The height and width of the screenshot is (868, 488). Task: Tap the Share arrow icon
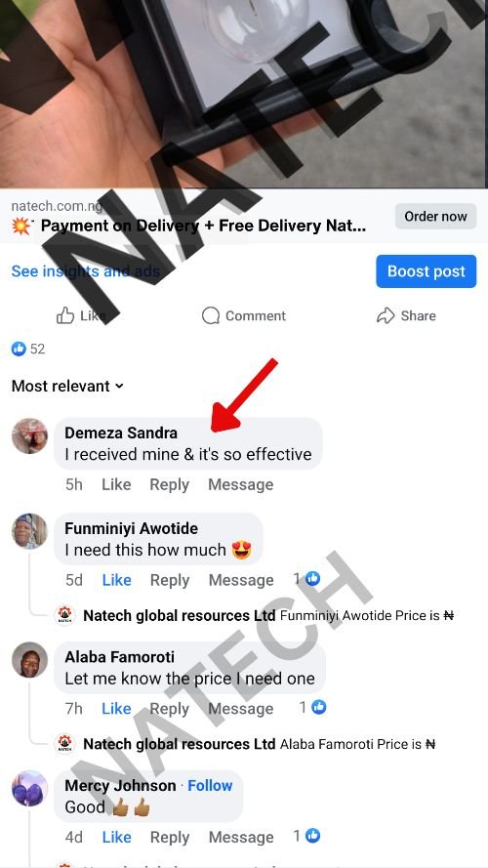[386, 315]
